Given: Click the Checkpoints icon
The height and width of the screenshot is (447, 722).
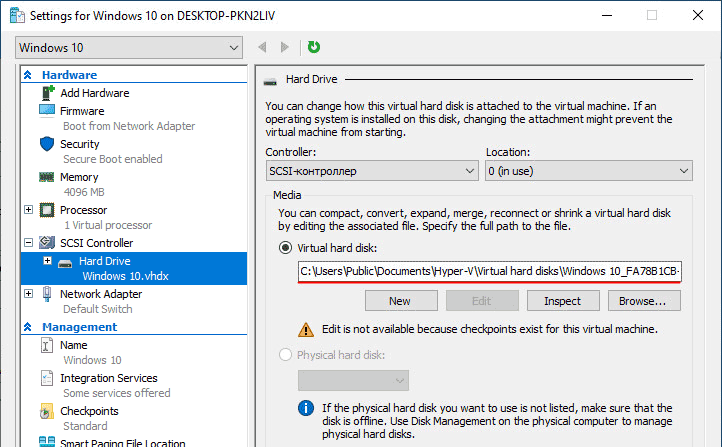Looking at the screenshot, I should pos(47,411).
